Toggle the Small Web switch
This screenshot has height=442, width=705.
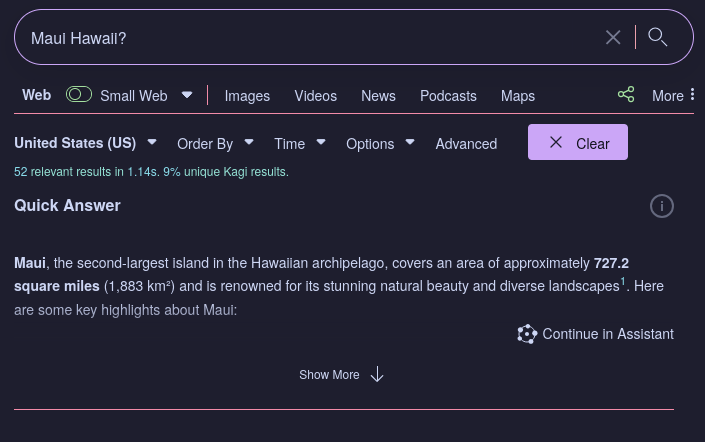(x=79, y=95)
